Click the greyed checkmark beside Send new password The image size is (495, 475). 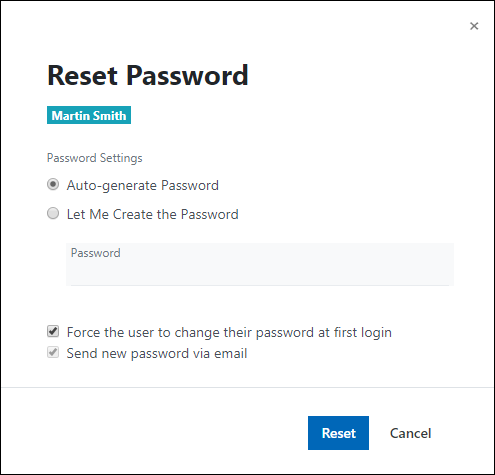coord(53,352)
